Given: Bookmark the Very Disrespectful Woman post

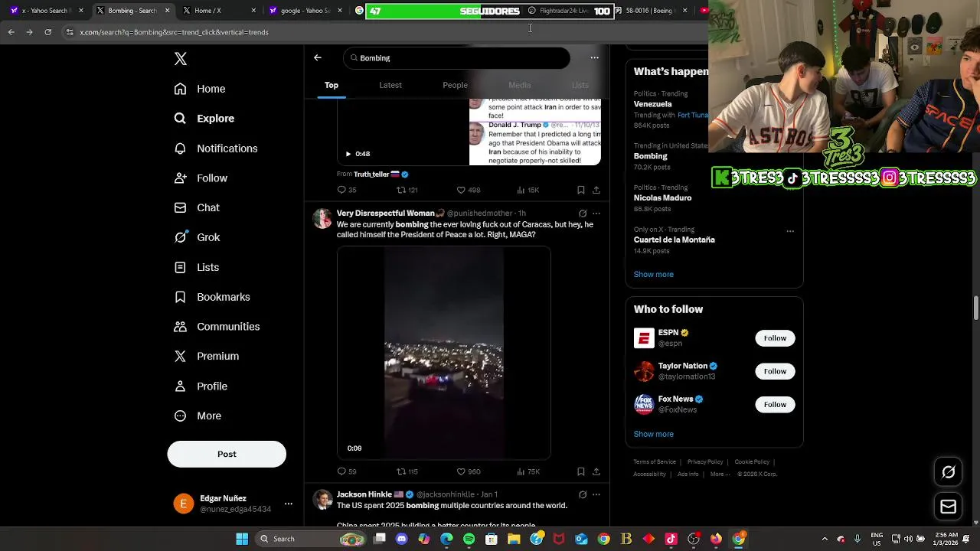Looking at the screenshot, I should 581,471.
